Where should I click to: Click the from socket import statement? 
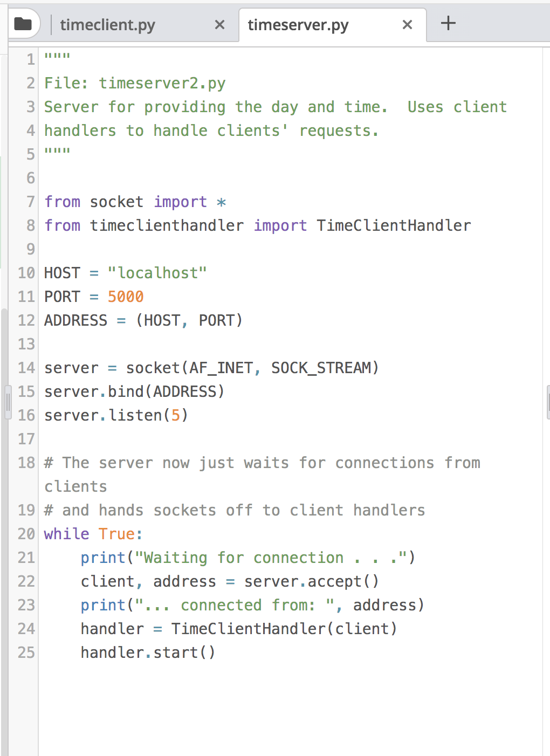[135, 202]
